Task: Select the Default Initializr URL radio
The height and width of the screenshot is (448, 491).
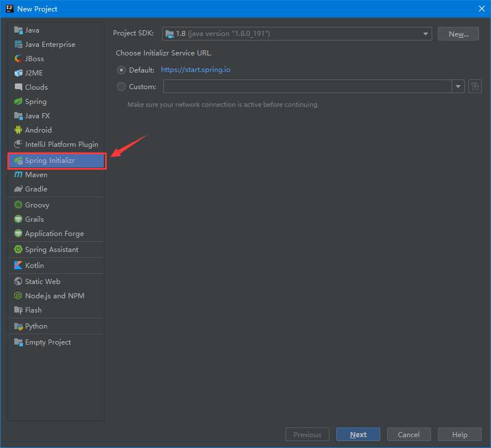Action: pyautogui.click(x=121, y=70)
